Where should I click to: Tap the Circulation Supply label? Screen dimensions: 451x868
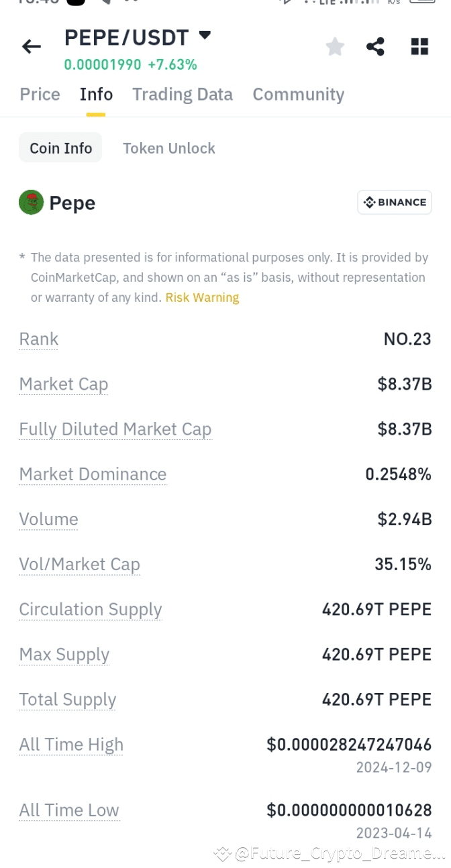(91, 610)
